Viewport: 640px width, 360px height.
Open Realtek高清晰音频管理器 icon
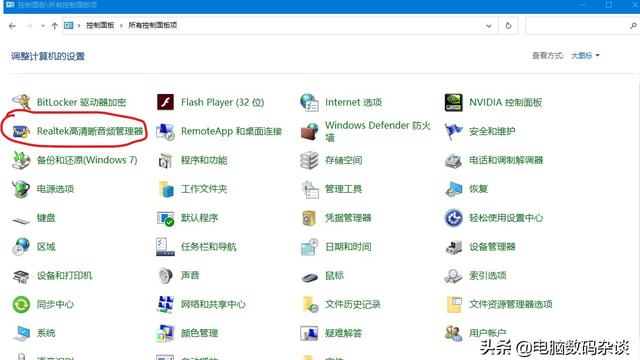coord(21,131)
